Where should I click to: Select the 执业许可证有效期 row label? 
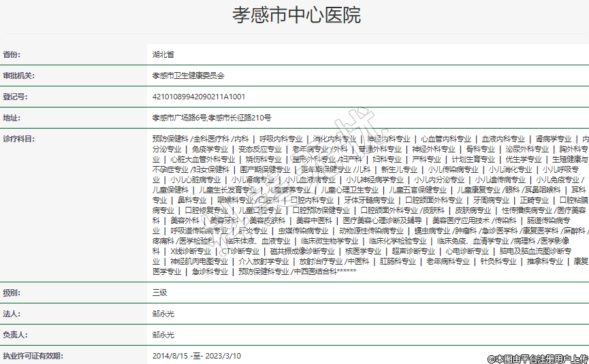(x=32, y=356)
